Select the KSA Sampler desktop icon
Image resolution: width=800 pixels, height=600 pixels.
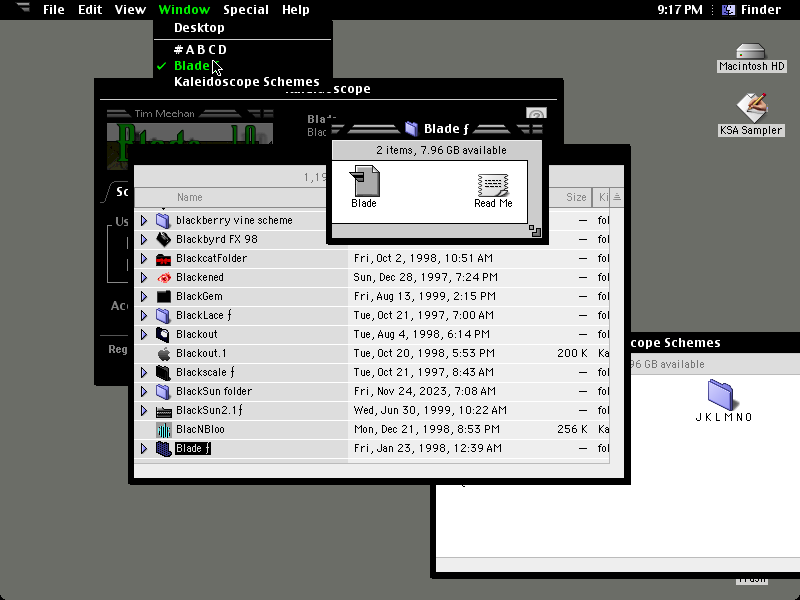point(751,106)
